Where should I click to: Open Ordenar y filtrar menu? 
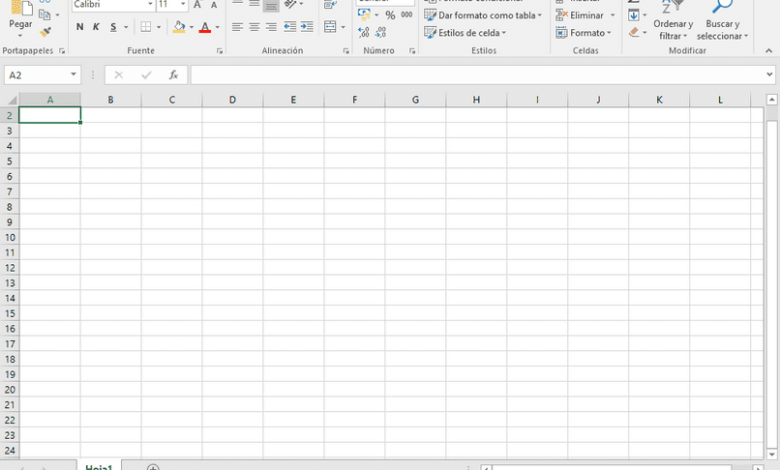coord(673,21)
